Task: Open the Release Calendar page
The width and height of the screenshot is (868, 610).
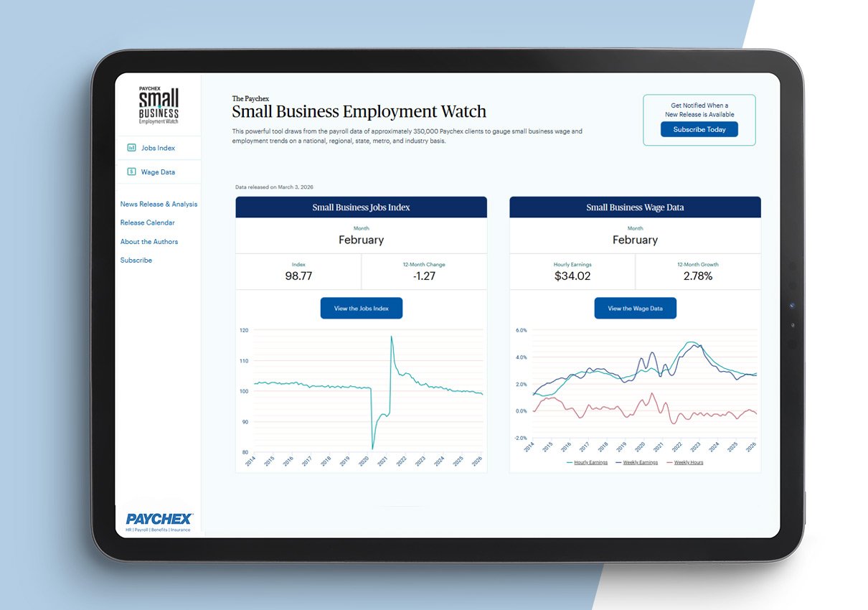Action: click(x=147, y=222)
